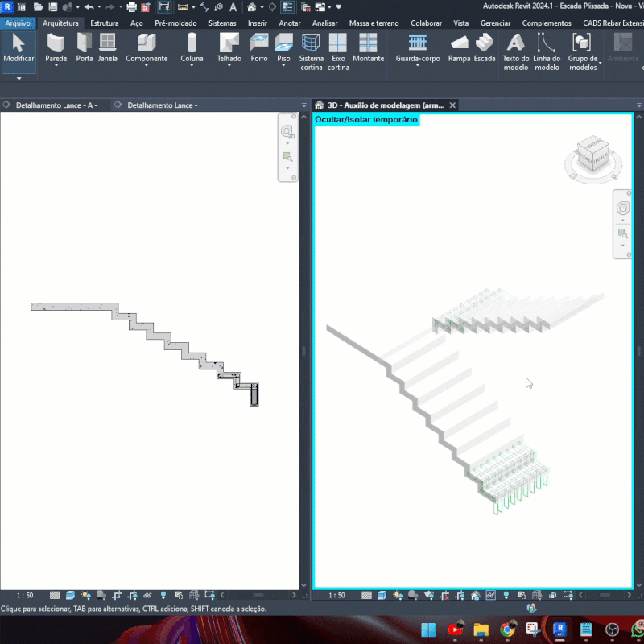Open the default 3D view house icon
Image resolution: width=644 pixels, height=644 pixels.
pyautogui.click(x=252, y=7)
